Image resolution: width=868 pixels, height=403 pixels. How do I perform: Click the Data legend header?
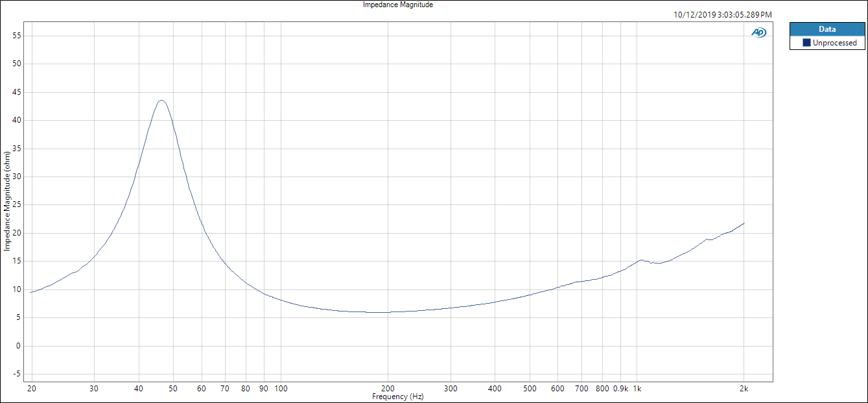click(827, 29)
